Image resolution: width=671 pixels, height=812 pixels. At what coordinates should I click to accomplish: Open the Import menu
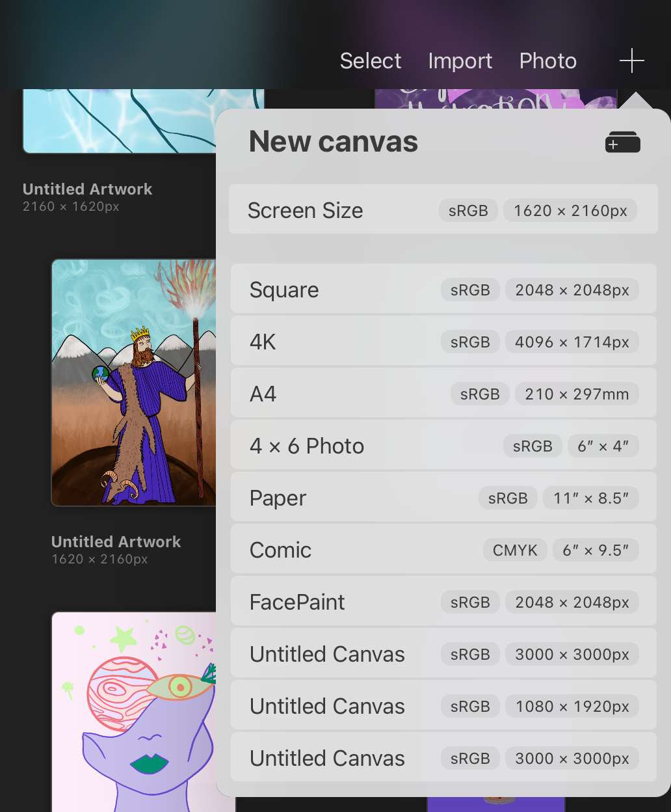click(x=460, y=61)
